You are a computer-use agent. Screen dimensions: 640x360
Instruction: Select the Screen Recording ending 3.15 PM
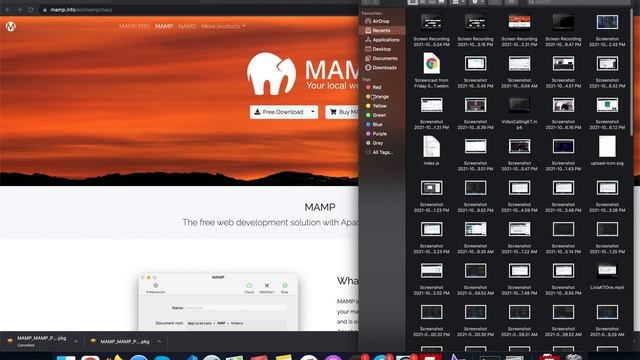pyautogui.click(x=476, y=30)
